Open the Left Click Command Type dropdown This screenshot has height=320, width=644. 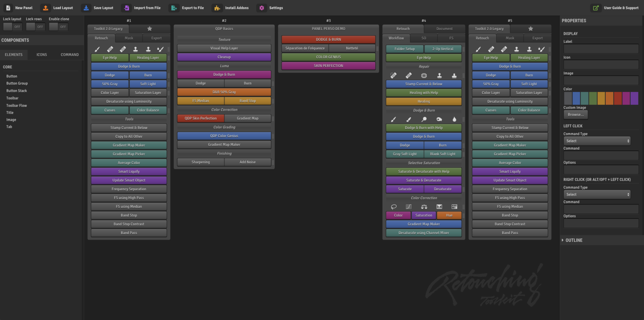[597, 141]
